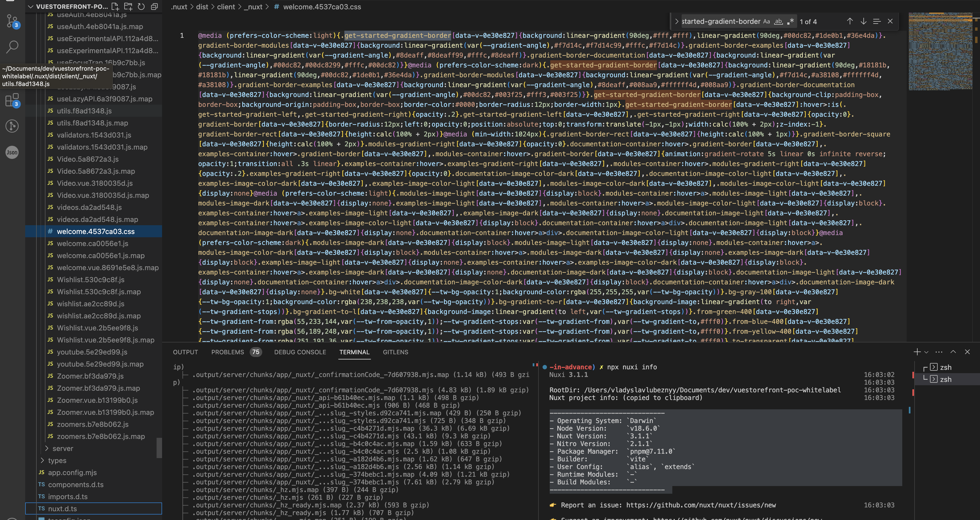Click the welcome.4537ca03.css breadcrumb

(x=322, y=7)
